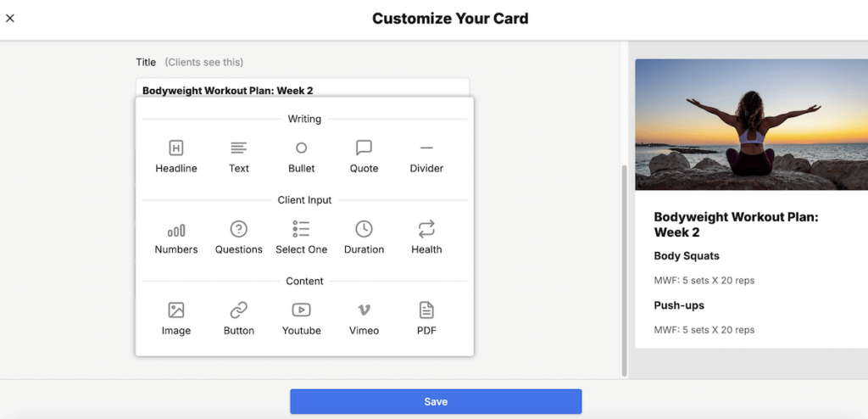Add a Select One input
This screenshot has height=419, width=868.
pyautogui.click(x=301, y=237)
